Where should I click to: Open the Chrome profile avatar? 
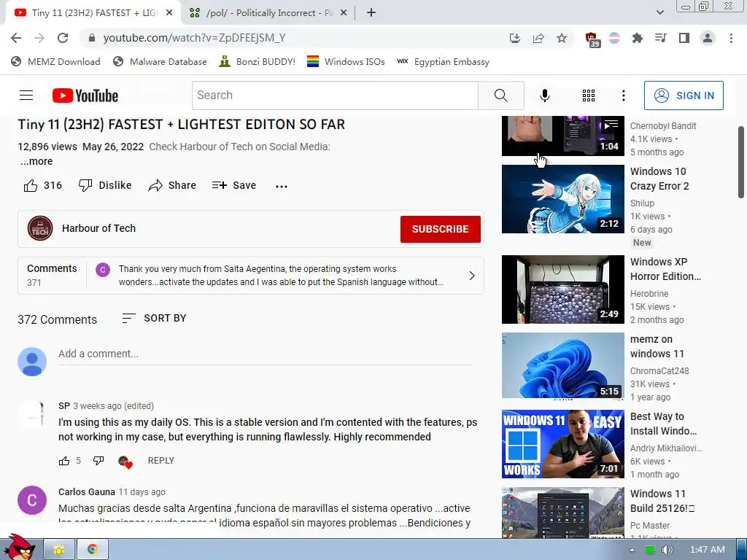click(x=708, y=38)
